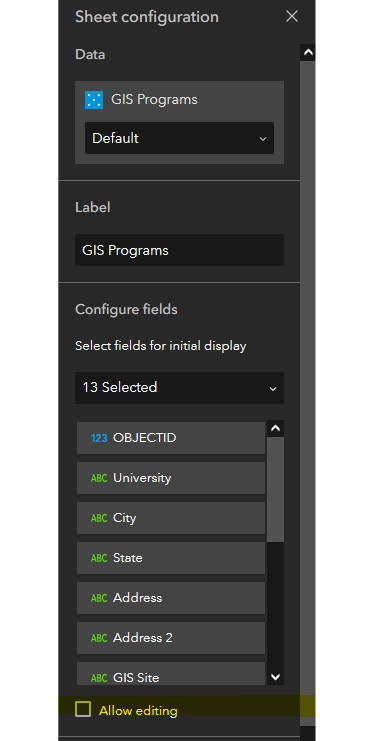
Task: Select the Address field row
Action: pyautogui.click(x=171, y=598)
